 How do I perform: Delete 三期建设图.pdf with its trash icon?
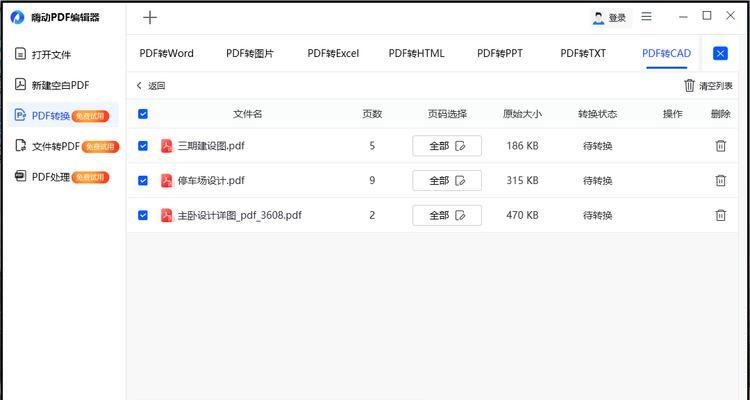pyautogui.click(x=720, y=146)
